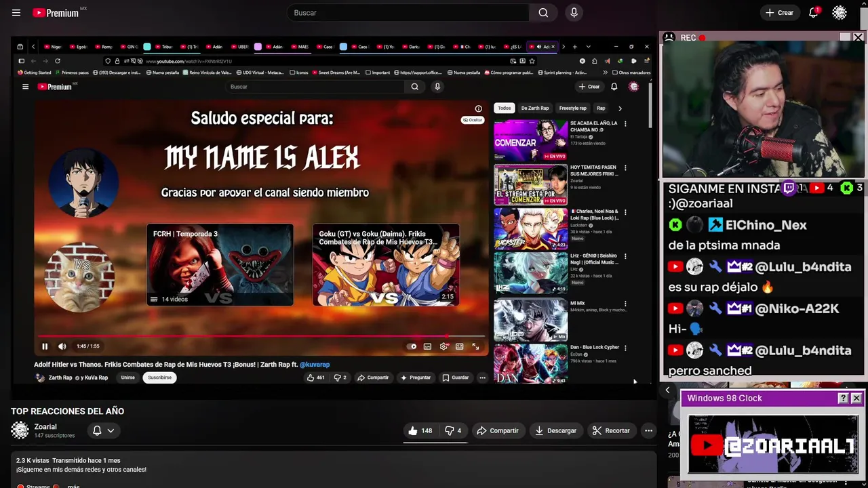Click the Windows 98 Clock help button
868x488 pixels.
point(843,399)
